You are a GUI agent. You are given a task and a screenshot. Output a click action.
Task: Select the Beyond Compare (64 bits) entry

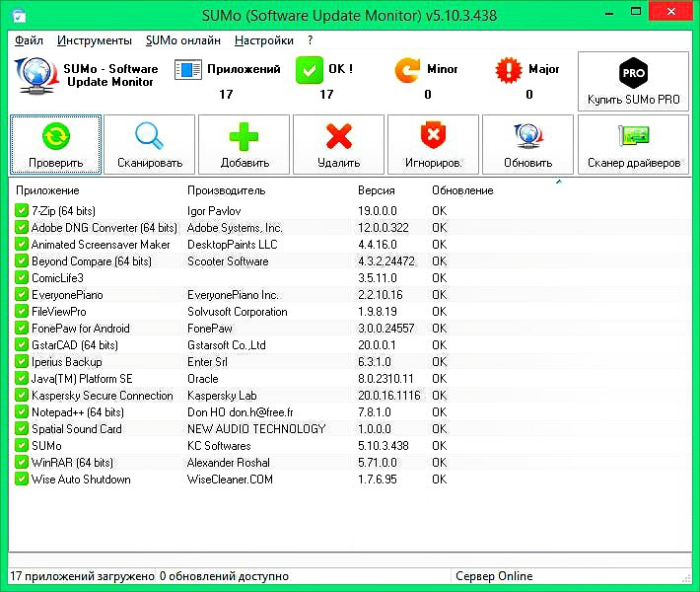92,260
